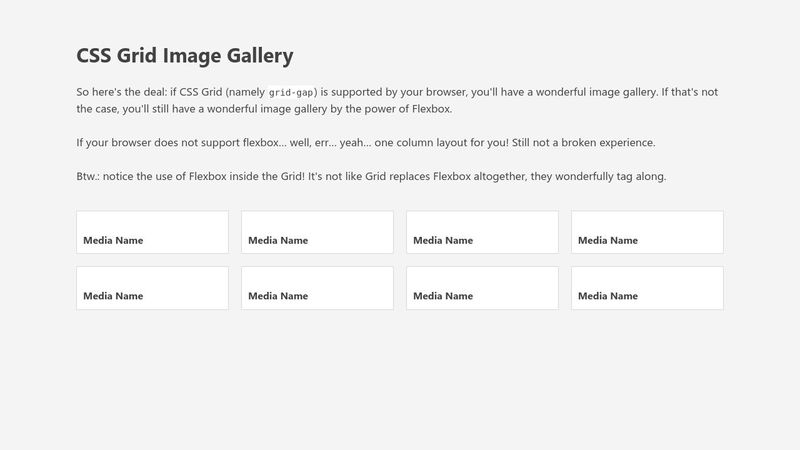Open first Media Name card in bottom row
The height and width of the screenshot is (450, 800).
(x=153, y=288)
